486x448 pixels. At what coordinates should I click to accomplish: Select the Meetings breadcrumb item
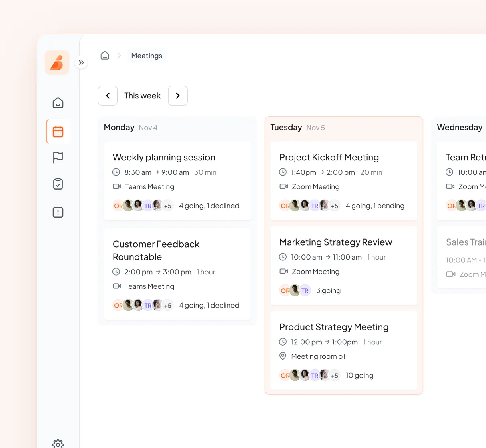(147, 56)
